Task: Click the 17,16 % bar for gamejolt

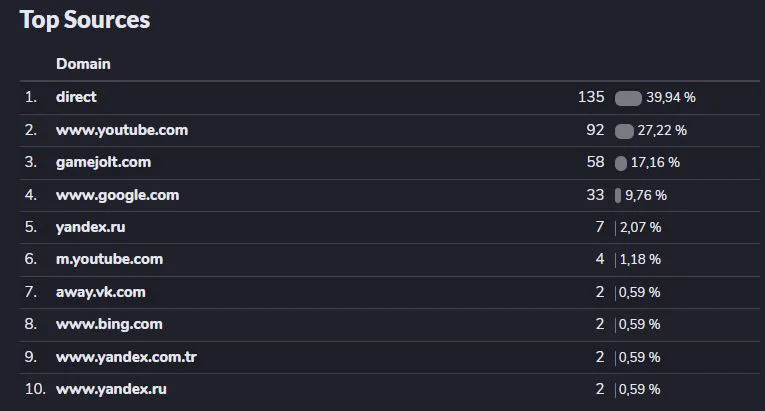Action: pyautogui.click(x=621, y=163)
